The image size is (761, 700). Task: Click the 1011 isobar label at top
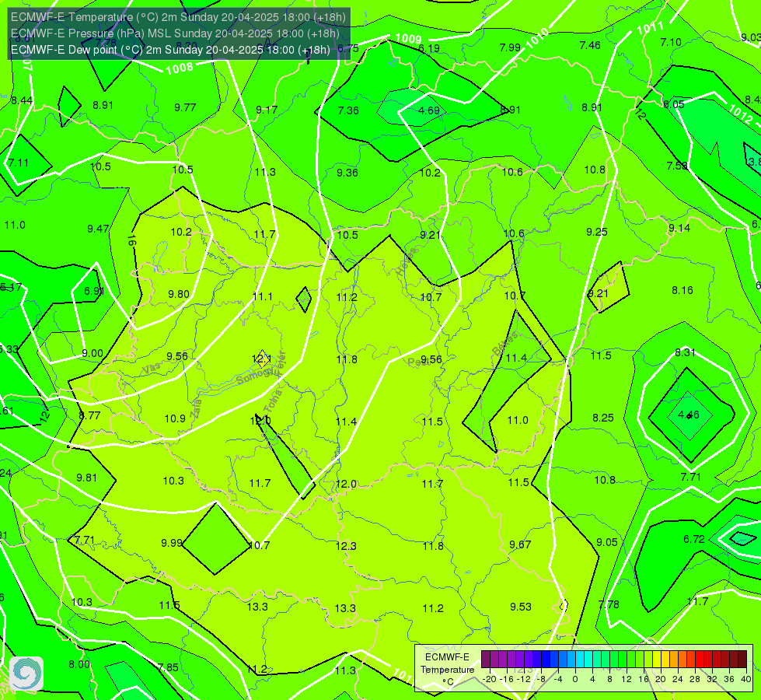click(x=650, y=28)
